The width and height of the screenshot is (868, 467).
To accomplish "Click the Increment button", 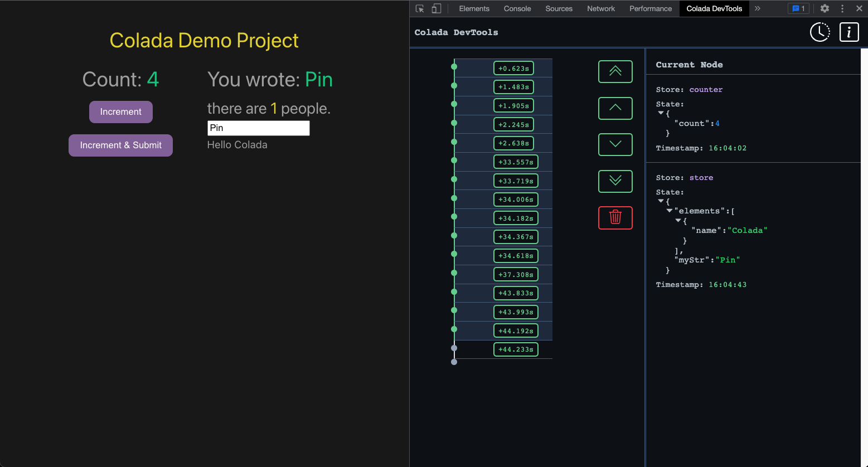I will click(x=120, y=112).
